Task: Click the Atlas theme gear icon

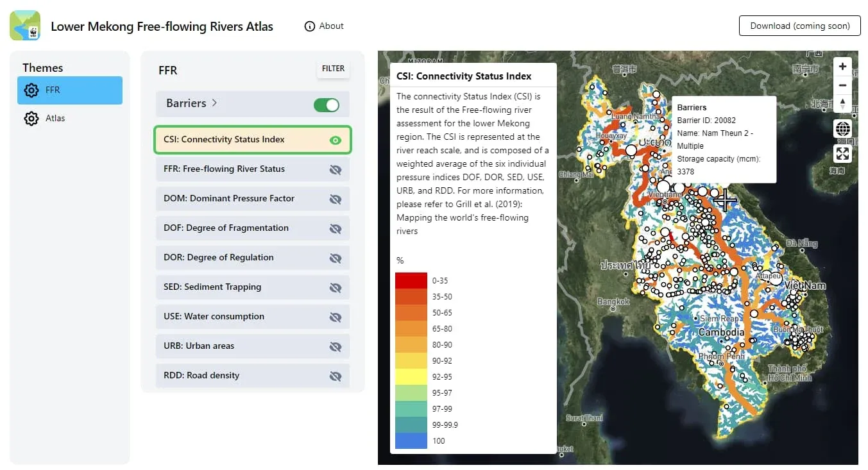Action: click(x=31, y=119)
